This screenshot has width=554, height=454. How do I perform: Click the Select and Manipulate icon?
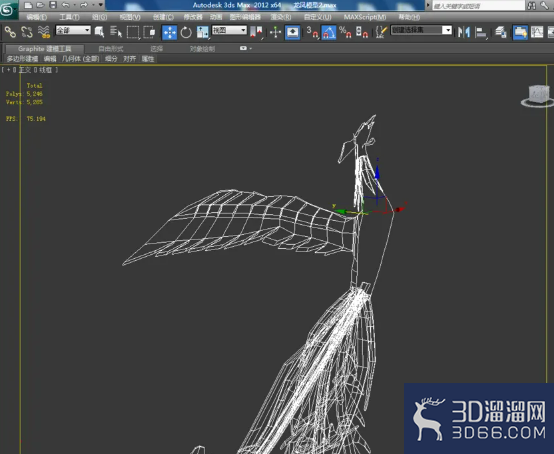point(275,32)
